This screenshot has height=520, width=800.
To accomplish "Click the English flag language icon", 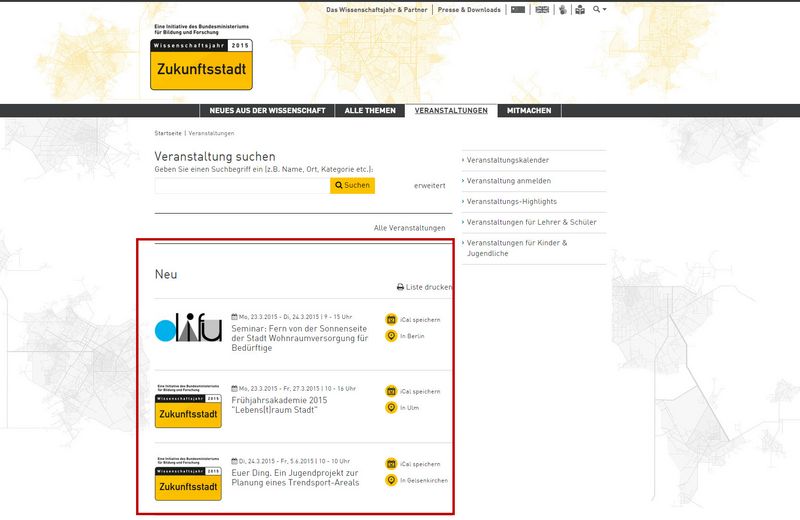I will [x=542, y=9].
